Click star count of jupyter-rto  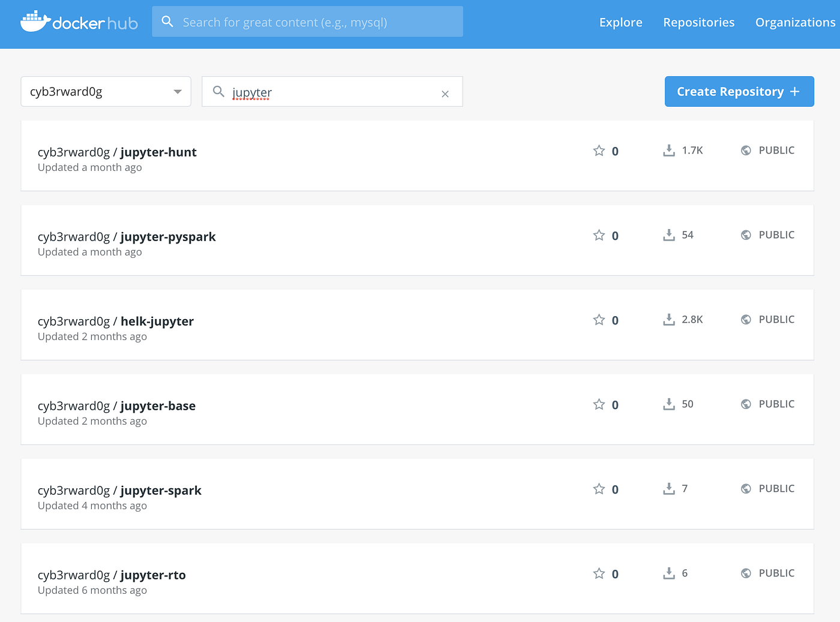[615, 574]
